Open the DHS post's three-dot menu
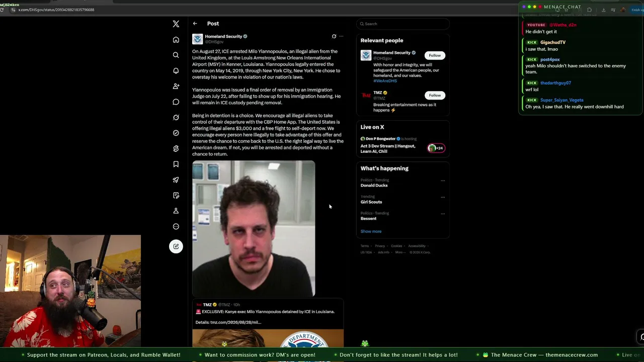The height and width of the screenshot is (362, 644). (341, 36)
